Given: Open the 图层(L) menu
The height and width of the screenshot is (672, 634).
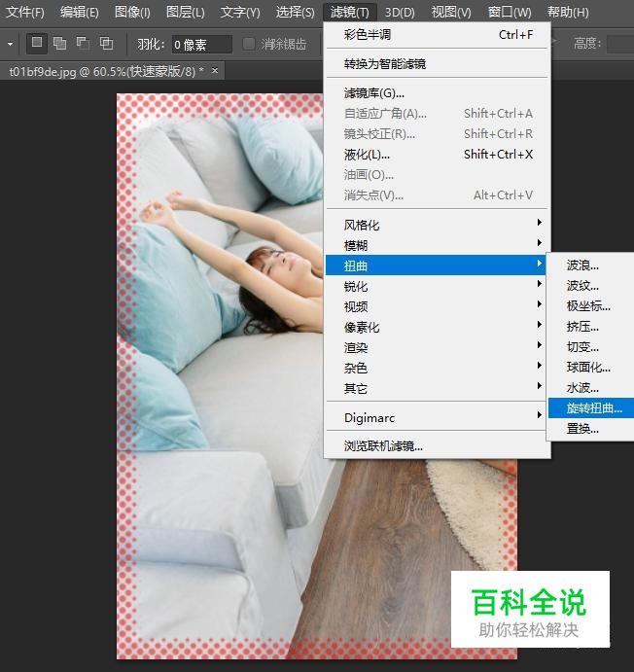Looking at the screenshot, I should [185, 12].
